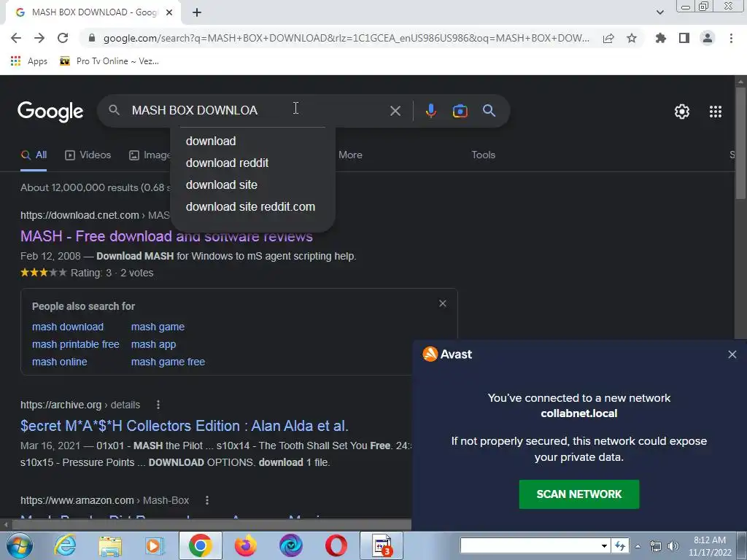Viewport: 747px width, 560px height.
Task: Show hidden system tray icons
Action: 638,546
